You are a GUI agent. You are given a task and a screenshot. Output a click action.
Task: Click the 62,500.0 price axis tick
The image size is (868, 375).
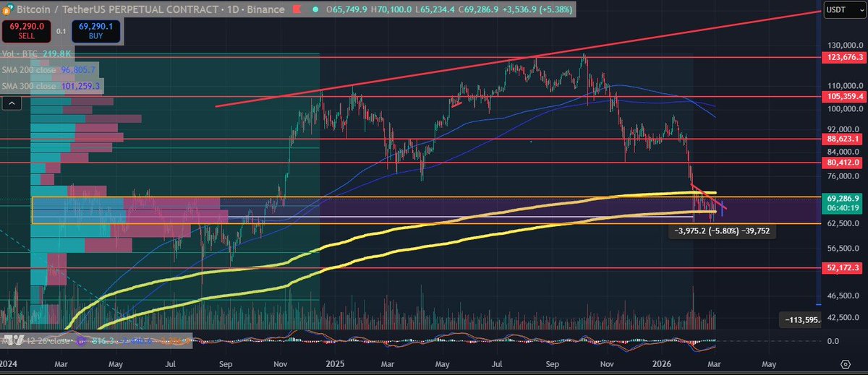pyautogui.click(x=843, y=224)
